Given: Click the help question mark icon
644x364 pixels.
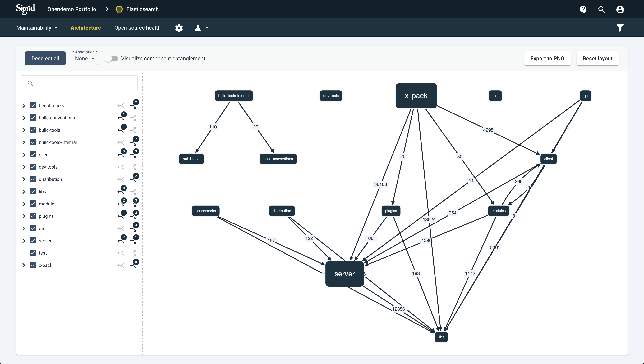Looking at the screenshot, I should (x=583, y=10).
